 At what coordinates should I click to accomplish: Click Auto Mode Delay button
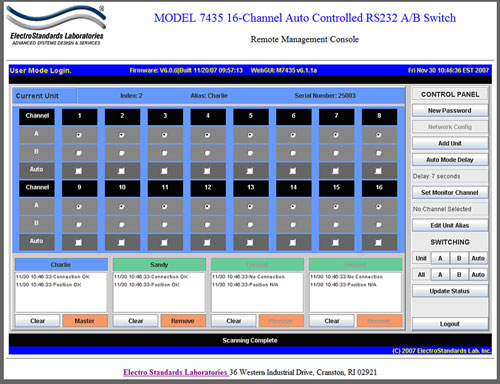click(x=450, y=160)
